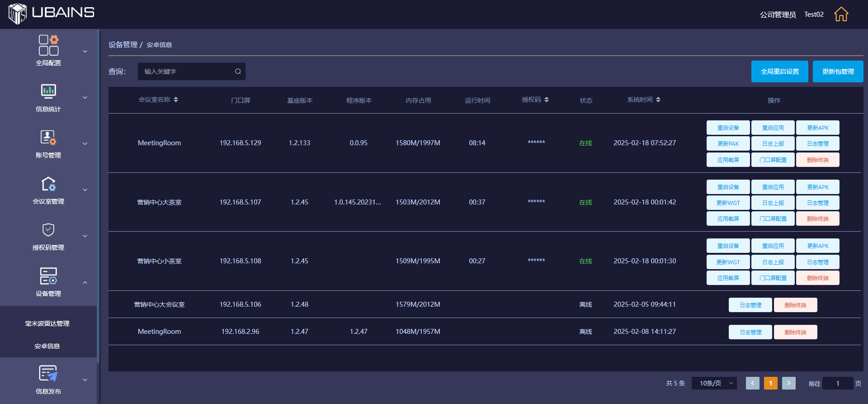The image size is (868, 404).
Task: Sort by 会议室名称 column
Action: (176, 100)
